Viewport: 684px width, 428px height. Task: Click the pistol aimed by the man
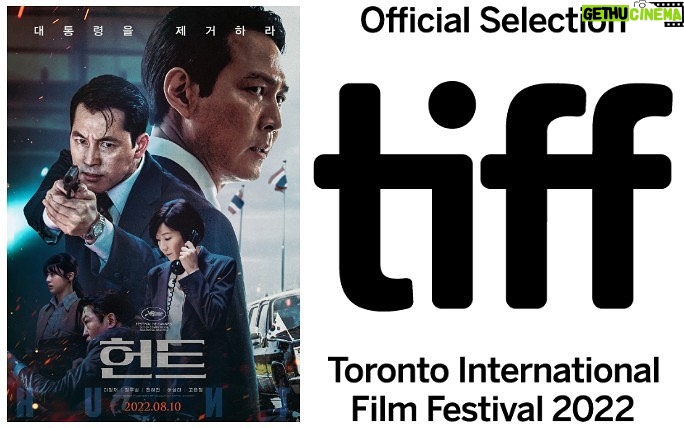72,180
